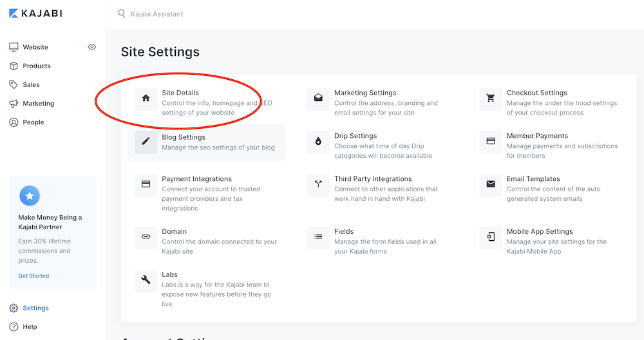Image resolution: width=644 pixels, height=340 pixels.
Task: Open the Checkout Settings link
Action: point(537,93)
